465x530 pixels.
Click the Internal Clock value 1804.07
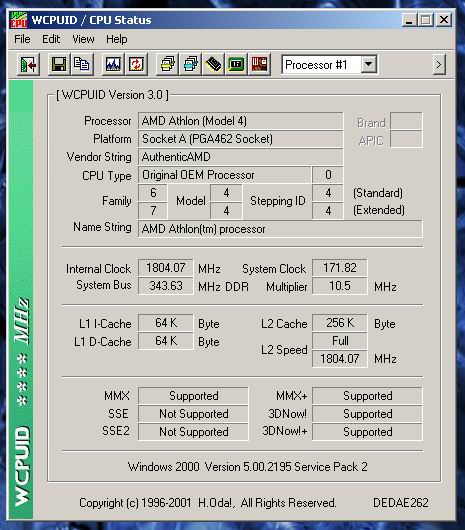[x=166, y=268]
